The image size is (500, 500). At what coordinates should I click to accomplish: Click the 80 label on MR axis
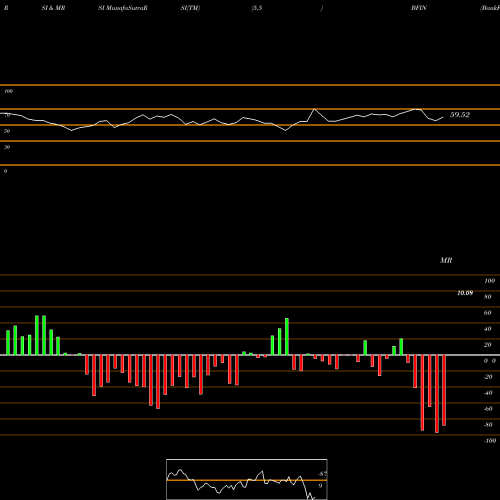click(488, 297)
